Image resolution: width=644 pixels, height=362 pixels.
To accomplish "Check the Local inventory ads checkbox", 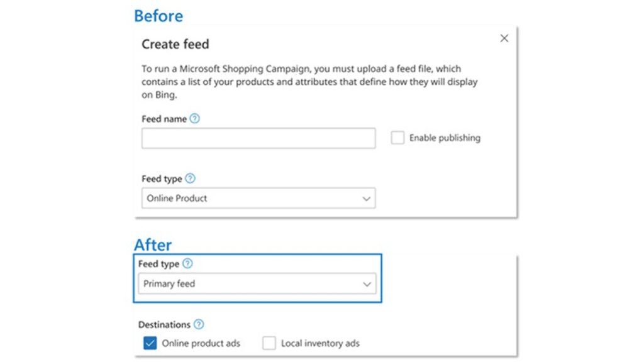I will [269, 343].
